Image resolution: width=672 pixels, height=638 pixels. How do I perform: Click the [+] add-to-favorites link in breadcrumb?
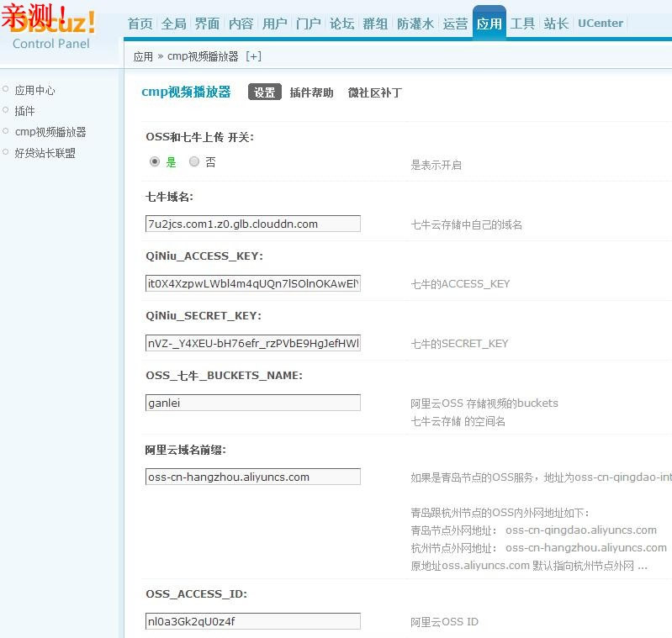[x=253, y=56]
